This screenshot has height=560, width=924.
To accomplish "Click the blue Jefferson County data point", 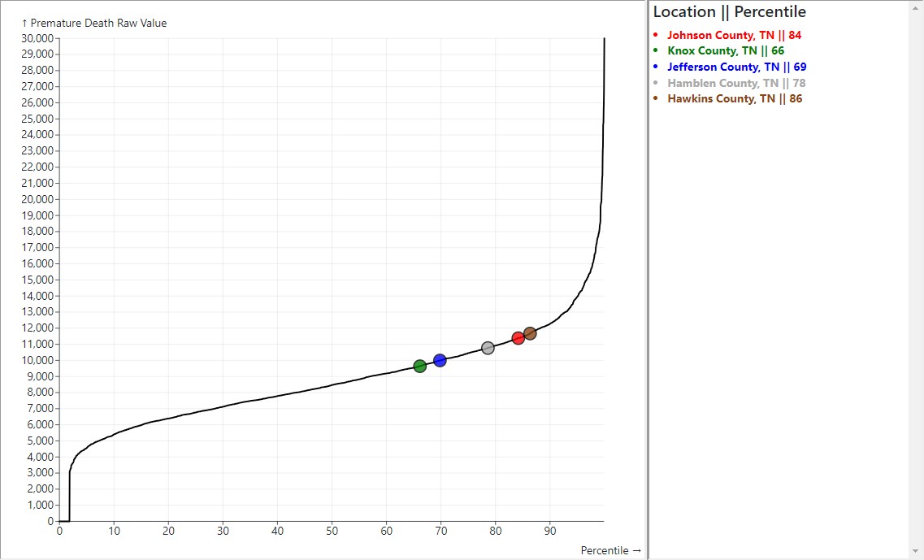I will (x=440, y=360).
